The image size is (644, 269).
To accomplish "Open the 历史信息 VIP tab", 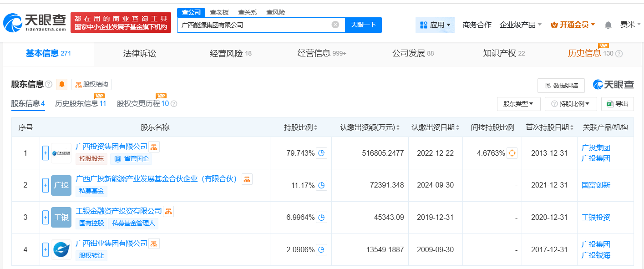I will coord(590,54).
